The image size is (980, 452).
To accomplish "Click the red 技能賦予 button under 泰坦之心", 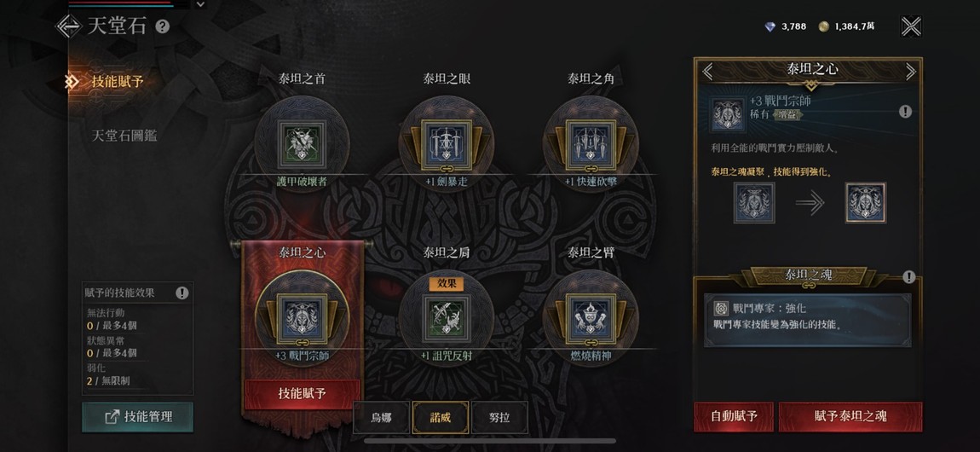I will point(303,394).
